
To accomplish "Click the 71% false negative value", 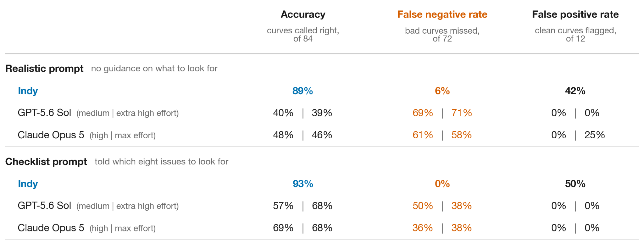I will point(462,113).
